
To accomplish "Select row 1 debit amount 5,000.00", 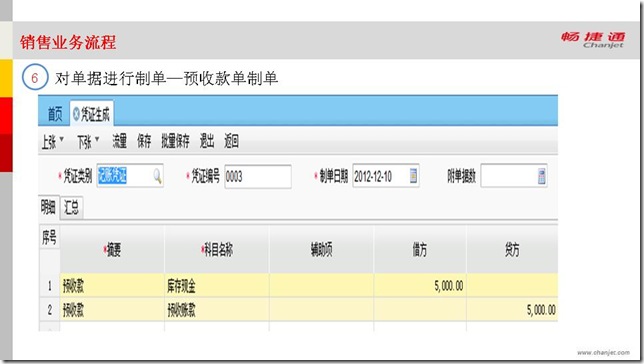I will coord(420,286).
